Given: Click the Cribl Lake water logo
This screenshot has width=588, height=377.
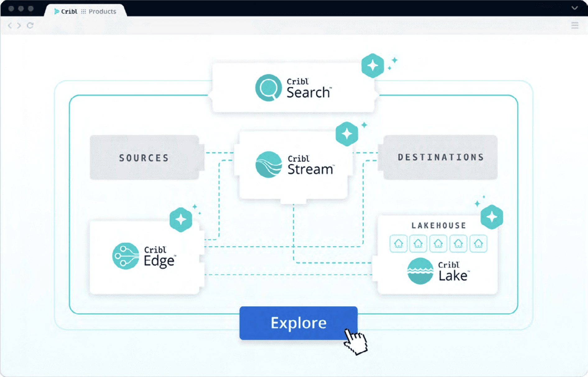Looking at the screenshot, I should coord(420,271).
